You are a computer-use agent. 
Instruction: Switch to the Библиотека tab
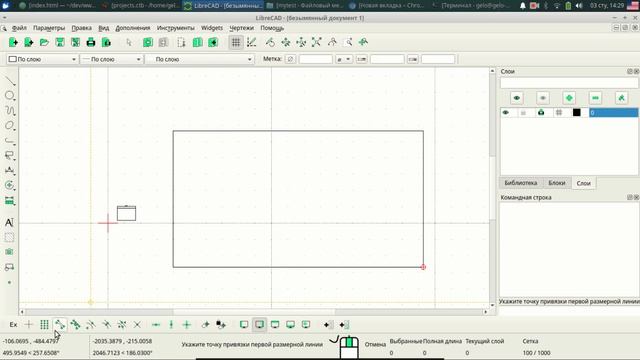520,183
